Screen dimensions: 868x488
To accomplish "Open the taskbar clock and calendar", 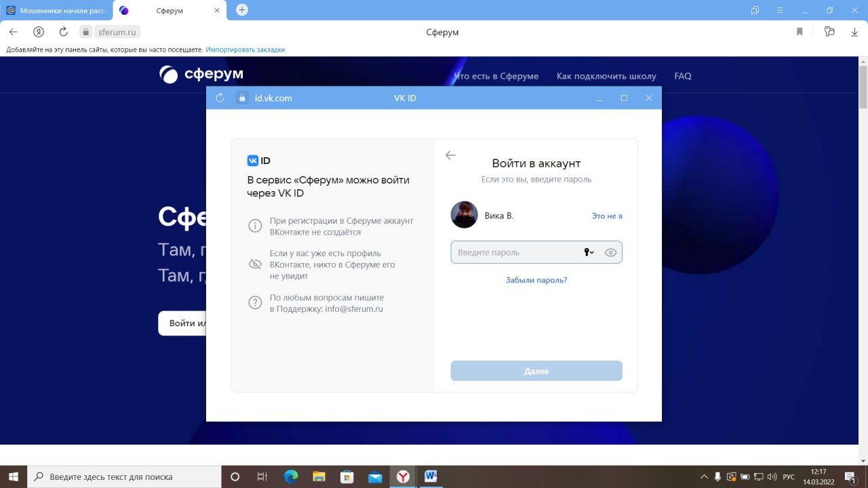I will pos(818,476).
